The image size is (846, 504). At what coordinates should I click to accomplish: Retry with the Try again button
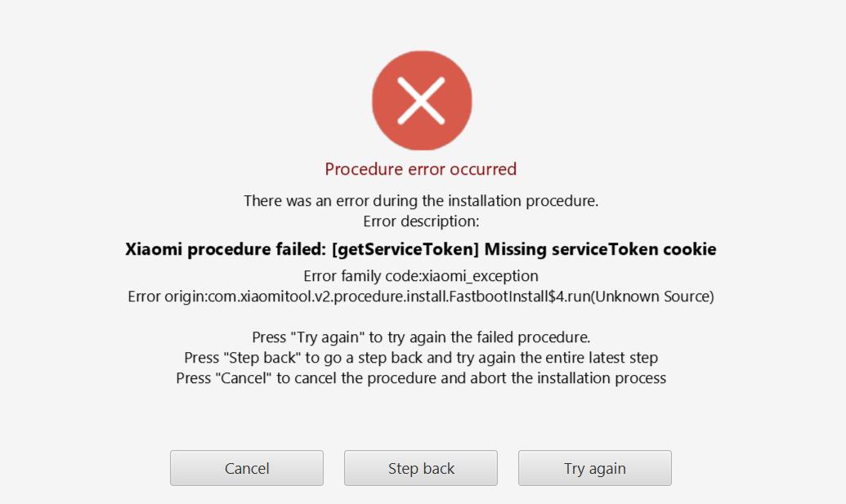click(x=594, y=468)
